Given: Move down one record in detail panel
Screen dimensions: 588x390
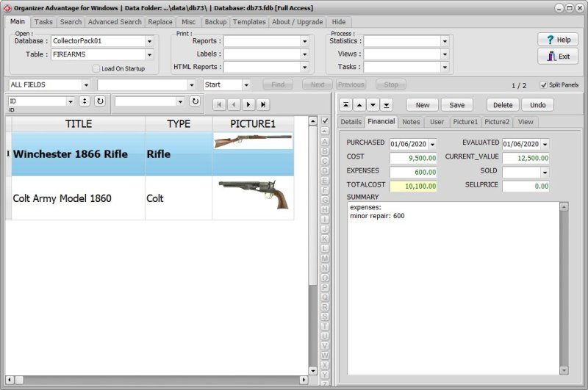Looking at the screenshot, I should [x=373, y=105].
